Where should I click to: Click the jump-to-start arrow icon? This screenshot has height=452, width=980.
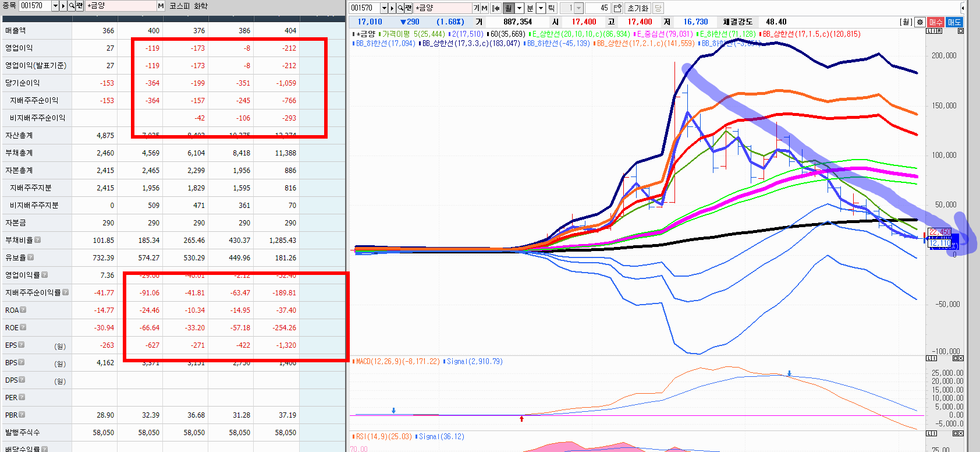click(495, 8)
